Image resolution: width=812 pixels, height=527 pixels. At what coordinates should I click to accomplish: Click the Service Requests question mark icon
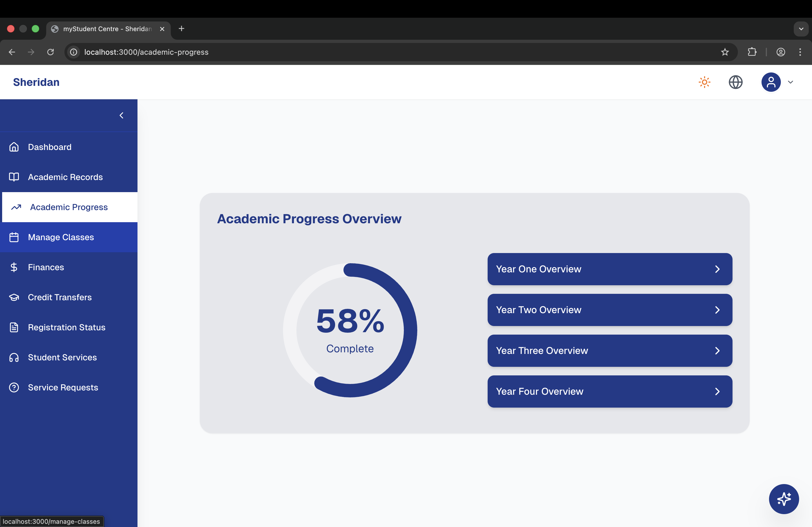coord(14,387)
